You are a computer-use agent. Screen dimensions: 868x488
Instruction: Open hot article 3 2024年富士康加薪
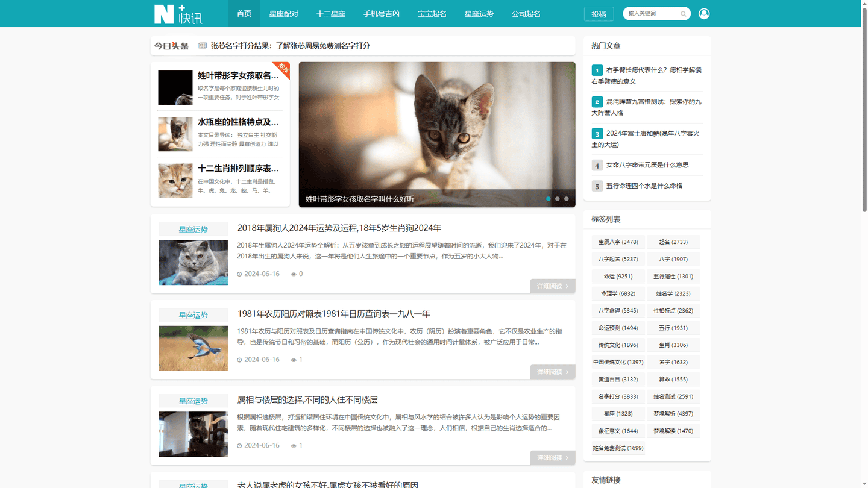coord(647,139)
